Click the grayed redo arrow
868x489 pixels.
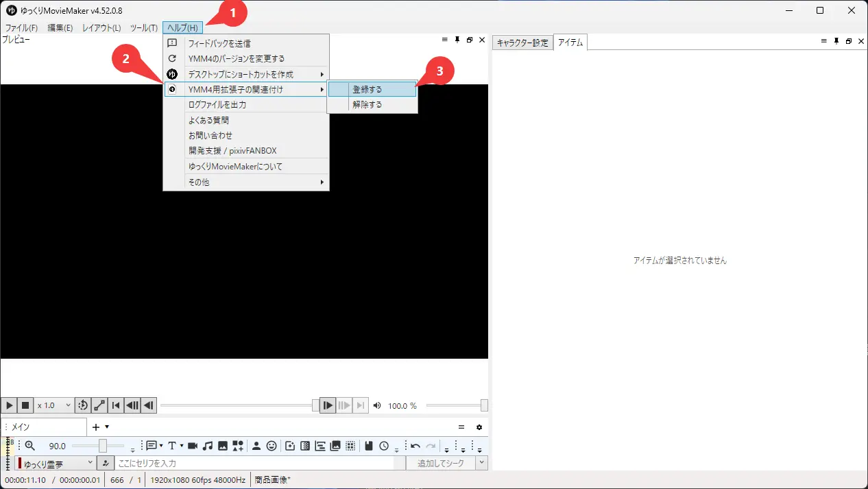[x=431, y=446]
